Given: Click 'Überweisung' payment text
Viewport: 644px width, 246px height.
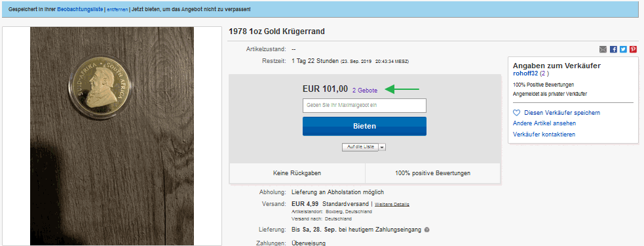Looking at the screenshot, I should pos(309,243).
